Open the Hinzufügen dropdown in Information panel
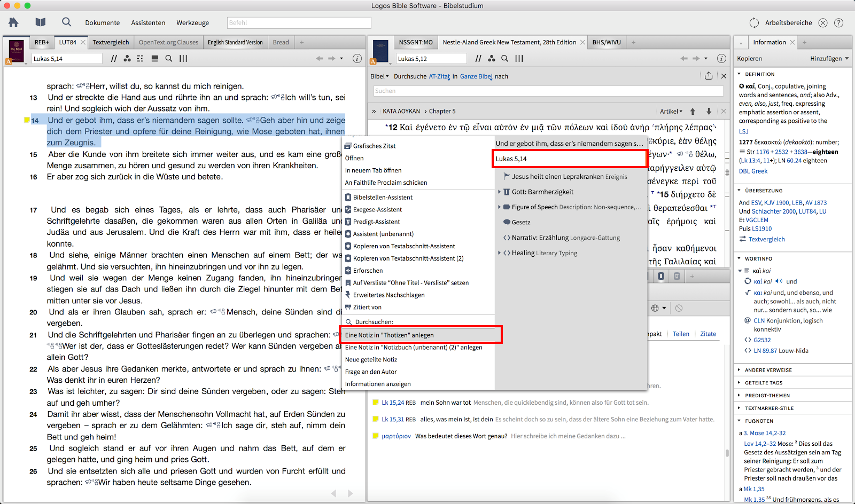The height and width of the screenshot is (504, 855). 829,59
